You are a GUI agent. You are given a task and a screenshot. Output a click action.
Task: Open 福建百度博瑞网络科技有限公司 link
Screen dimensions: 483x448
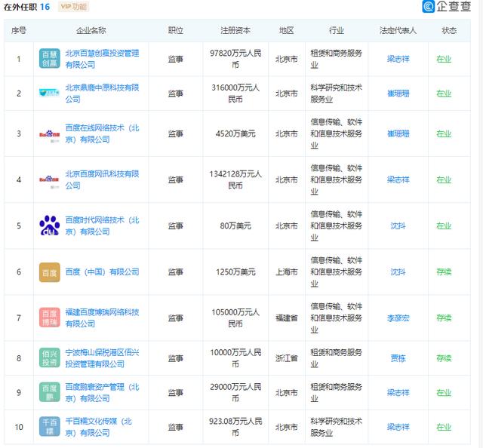(x=102, y=318)
